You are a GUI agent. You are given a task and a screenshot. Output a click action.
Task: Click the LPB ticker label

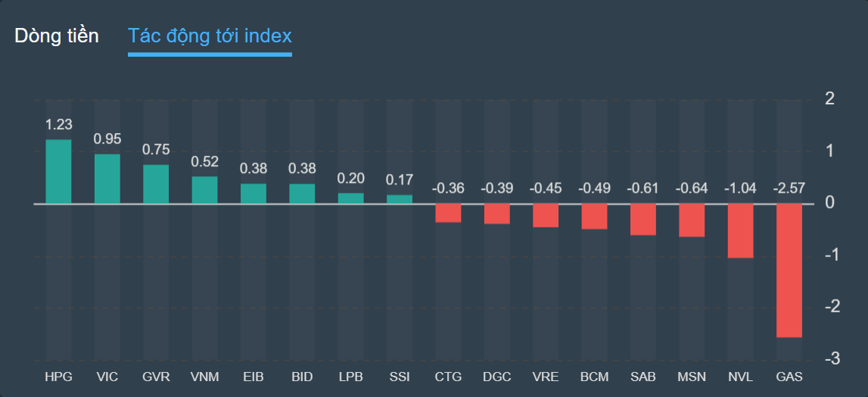click(350, 377)
